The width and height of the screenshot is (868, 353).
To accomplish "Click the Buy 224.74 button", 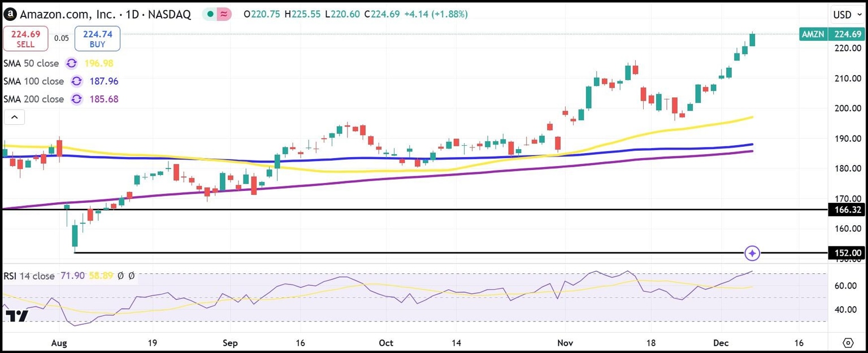I will (97, 38).
